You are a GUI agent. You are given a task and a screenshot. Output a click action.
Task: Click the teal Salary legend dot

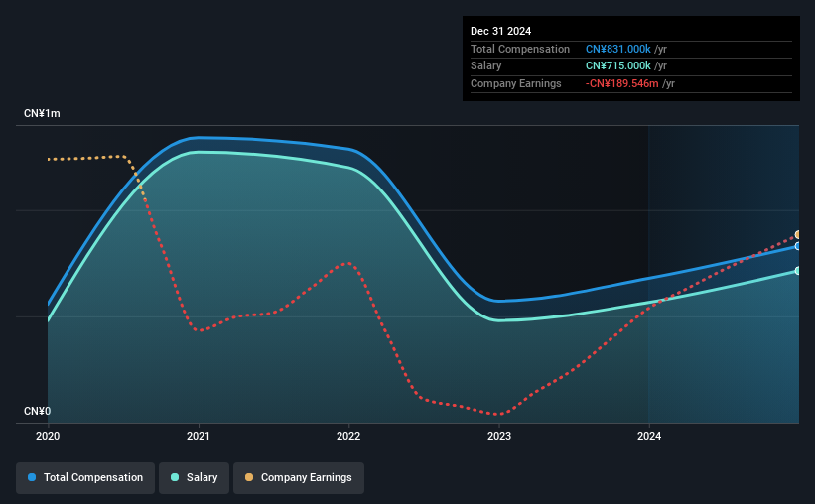(175, 477)
